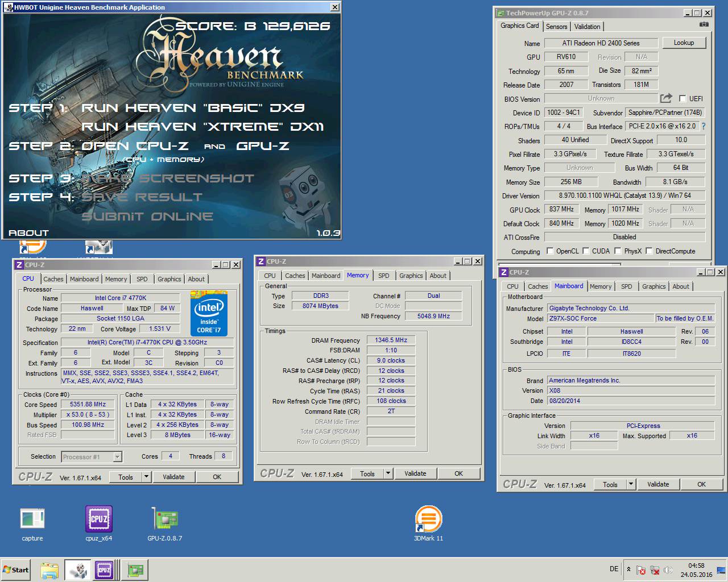Toggle the DirectCompute checkbox

(649, 251)
